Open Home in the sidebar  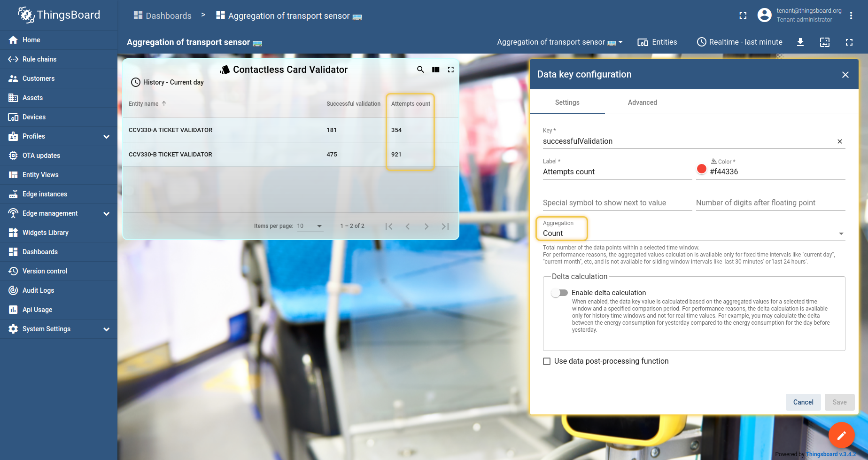pyautogui.click(x=59, y=40)
